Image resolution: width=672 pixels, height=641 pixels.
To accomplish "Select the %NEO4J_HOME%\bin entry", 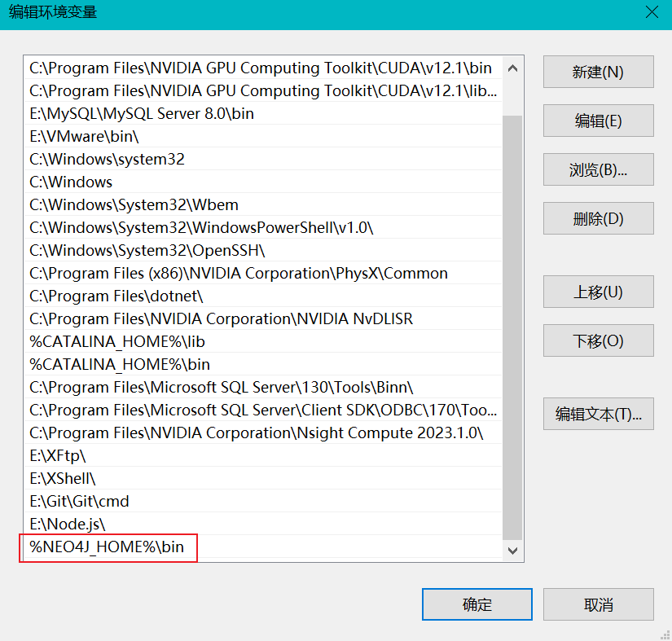I will coord(108,547).
